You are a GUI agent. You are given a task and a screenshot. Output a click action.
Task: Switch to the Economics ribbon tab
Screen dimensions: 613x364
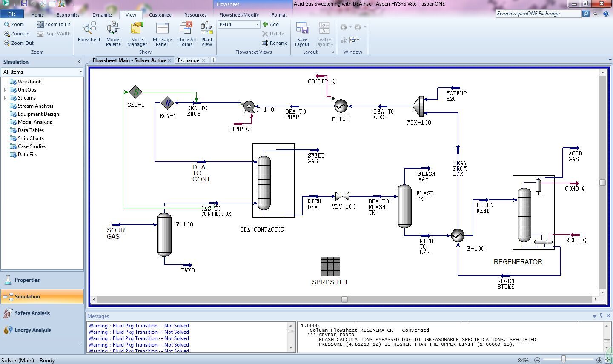pos(68,15)
